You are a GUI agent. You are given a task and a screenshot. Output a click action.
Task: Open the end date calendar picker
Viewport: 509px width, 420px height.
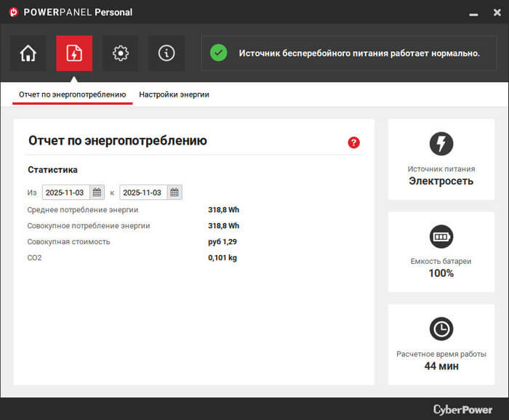pyautogui.click(x=174, y=193)
